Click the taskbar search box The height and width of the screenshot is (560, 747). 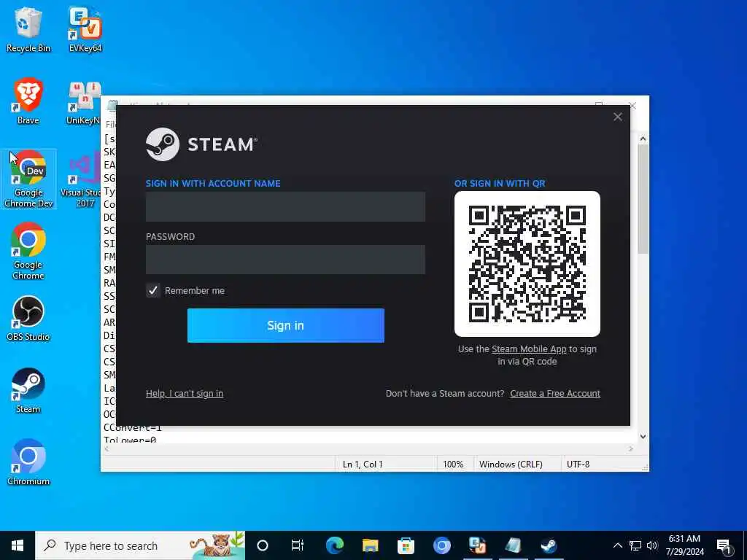tap(140, 545)
